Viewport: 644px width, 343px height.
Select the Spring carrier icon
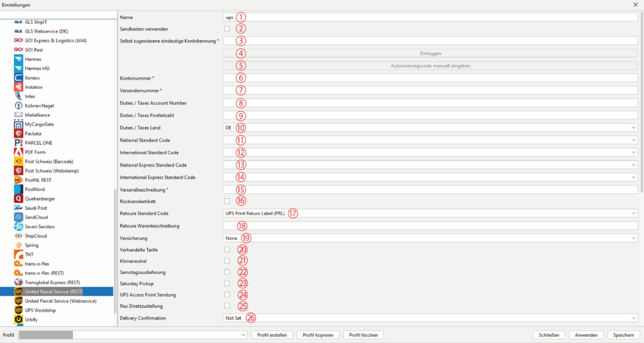18,245
